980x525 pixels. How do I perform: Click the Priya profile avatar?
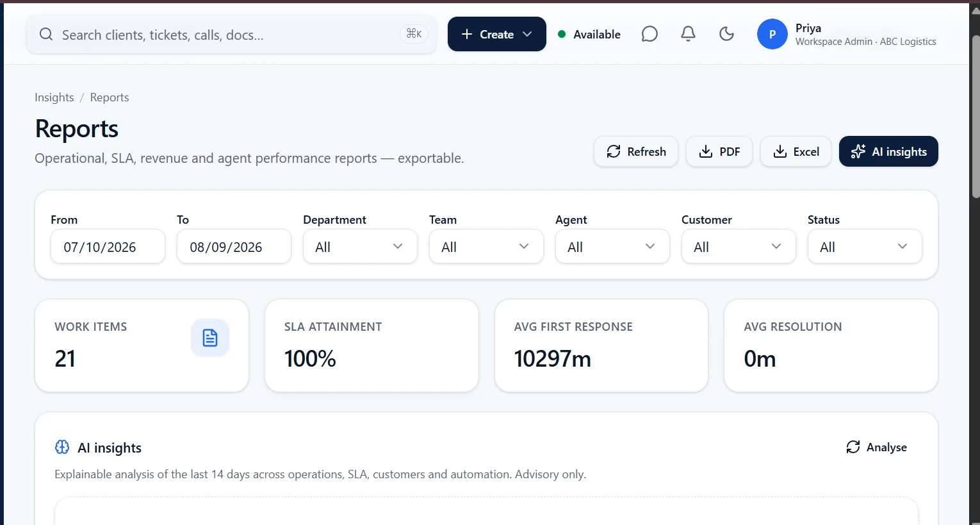tap(772, 35)
